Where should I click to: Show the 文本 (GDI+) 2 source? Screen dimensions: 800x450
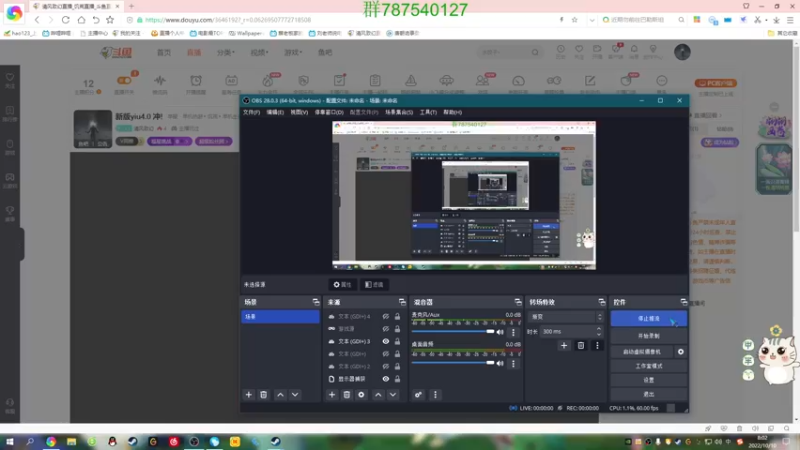[x=386, y=366]
